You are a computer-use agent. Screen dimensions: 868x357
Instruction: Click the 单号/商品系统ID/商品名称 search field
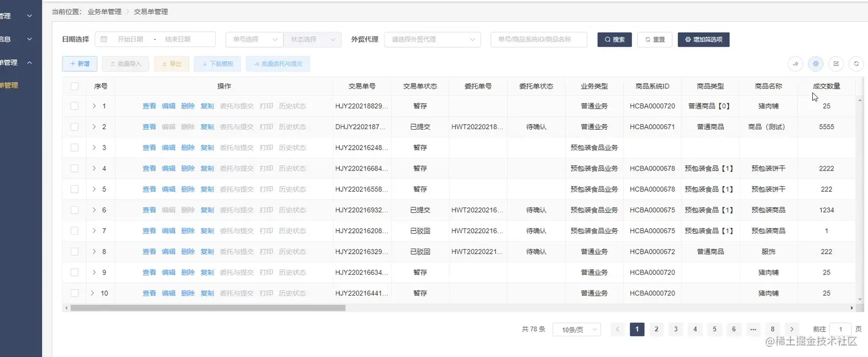pyautogui.click(x=539, y=39)
